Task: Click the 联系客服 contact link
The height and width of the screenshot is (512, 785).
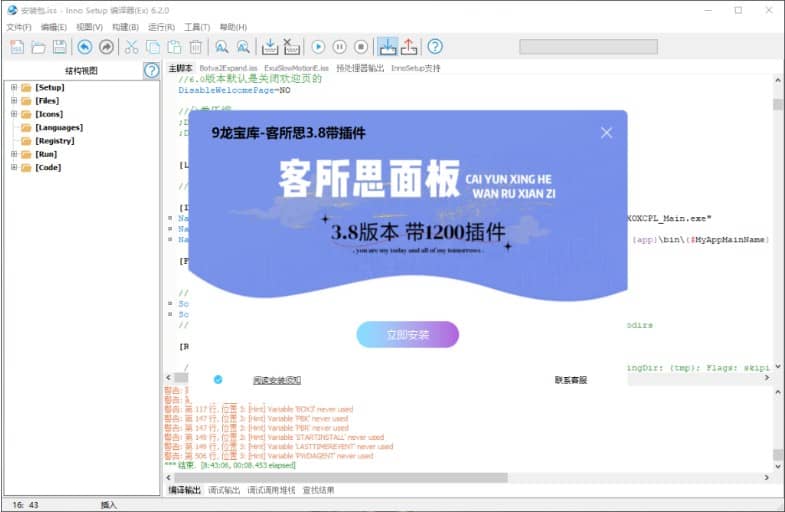Action: coord(571,380)
